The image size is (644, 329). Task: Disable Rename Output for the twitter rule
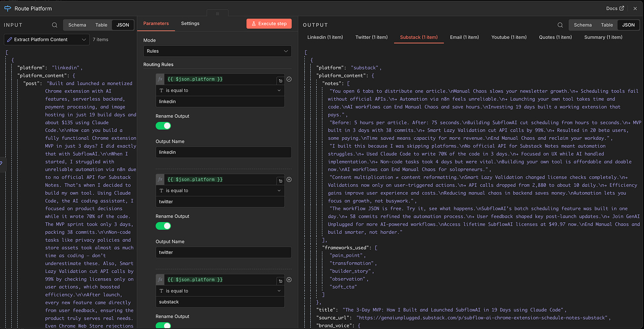tap(163, 226)
